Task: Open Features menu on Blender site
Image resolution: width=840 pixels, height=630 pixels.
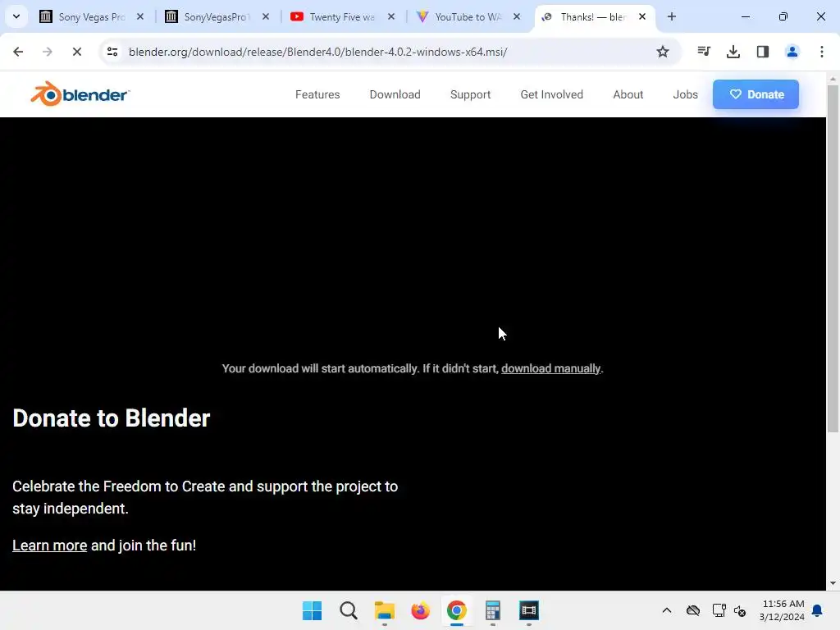Action: click(x=317, y=94)
